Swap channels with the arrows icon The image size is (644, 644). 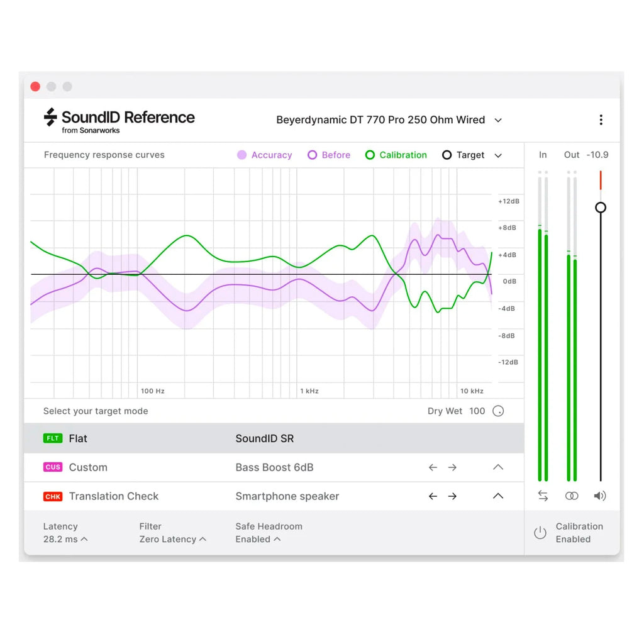(543, 496)
